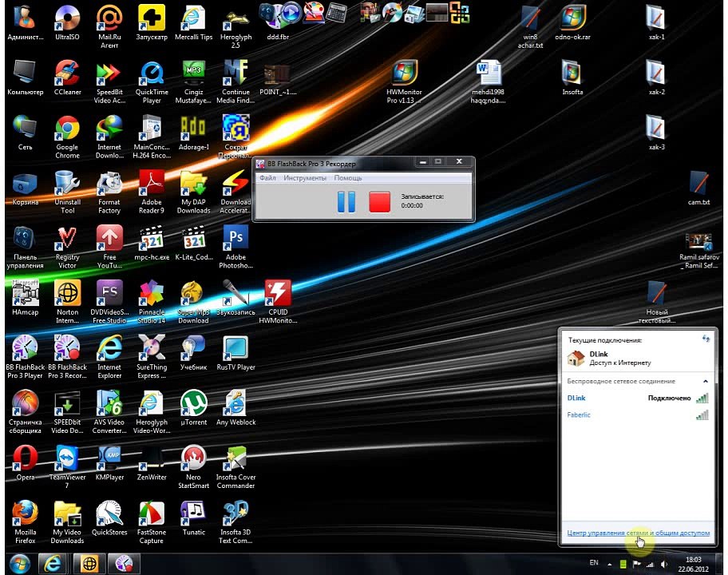Screen dimensions: 728x575
Task: Select the CPUID HWMonitor desktop shortcut
Action: [x=278, y=302]
